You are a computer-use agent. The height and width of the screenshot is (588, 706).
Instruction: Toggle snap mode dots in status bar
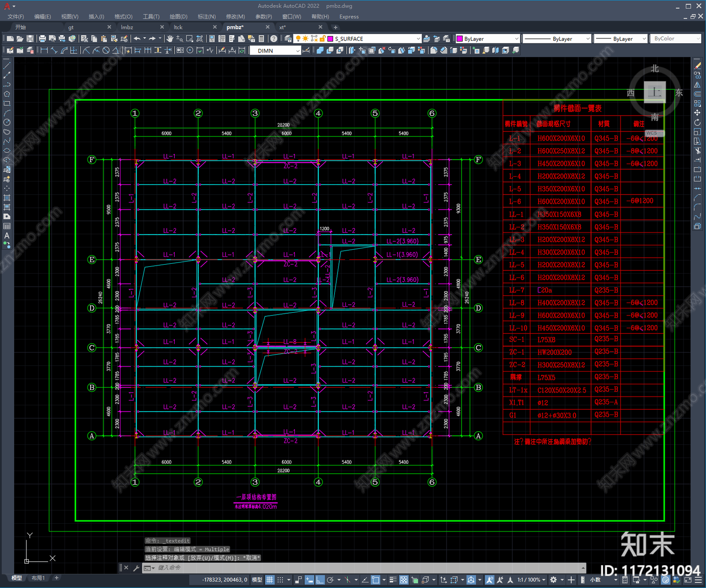[x=280, y=580]
